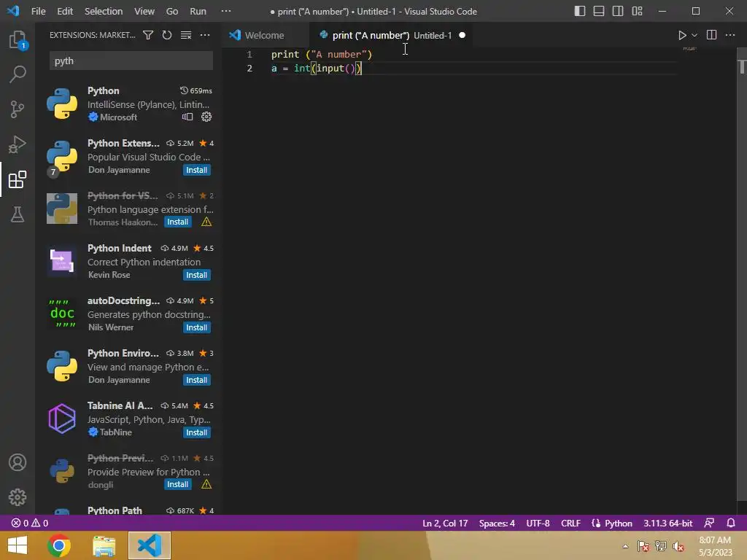Open notifications bell in status bar
The width and height of the screenshot is (747, 560).
point(731,523)
